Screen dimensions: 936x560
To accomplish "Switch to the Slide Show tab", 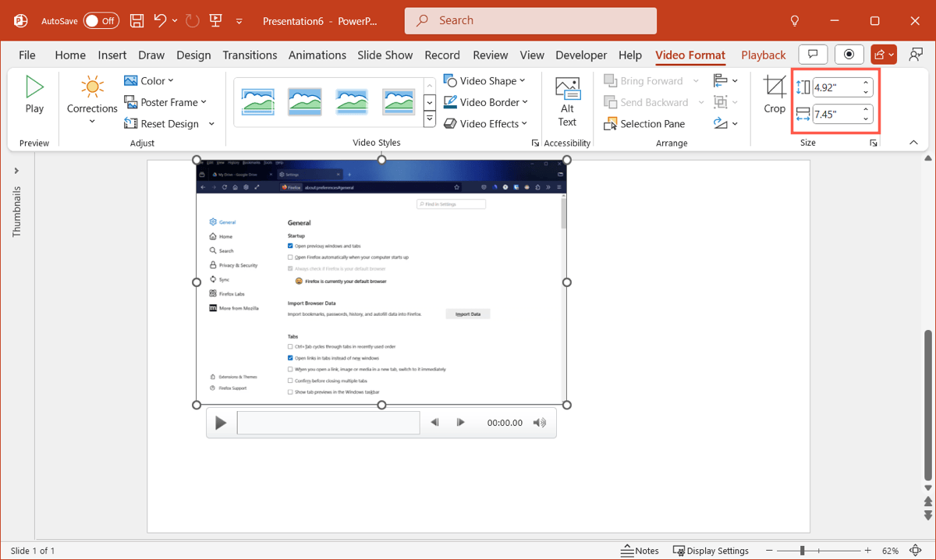I will 385,55.
